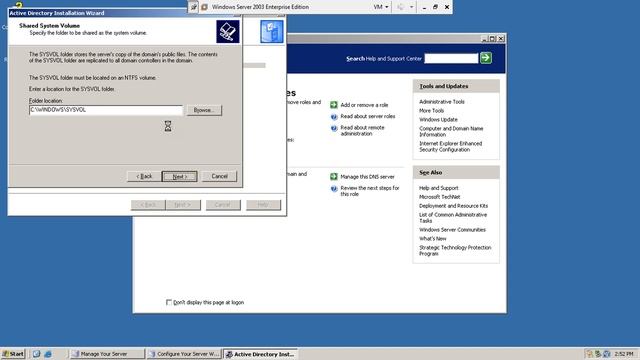Open Deployment and Resource Kits link
640x360 pixels.
click(453, 206)
